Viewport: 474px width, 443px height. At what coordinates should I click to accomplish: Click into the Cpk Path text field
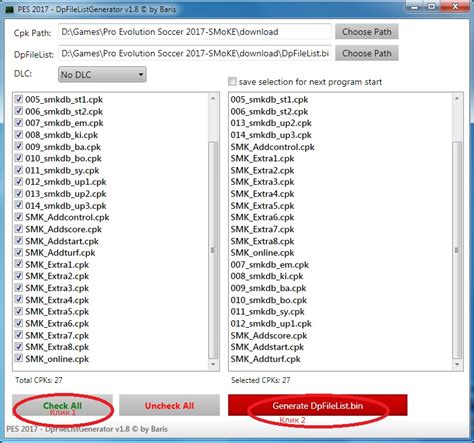pos(195,32)
